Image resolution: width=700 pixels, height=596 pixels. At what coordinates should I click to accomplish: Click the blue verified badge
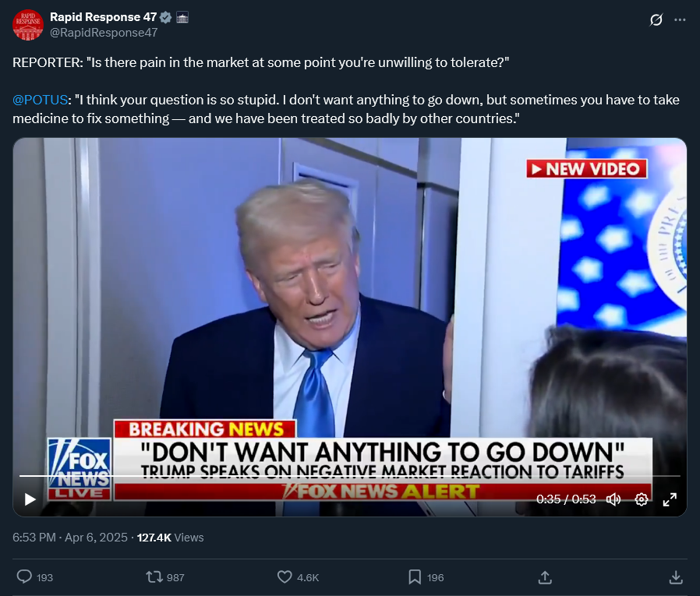[166, 18]
